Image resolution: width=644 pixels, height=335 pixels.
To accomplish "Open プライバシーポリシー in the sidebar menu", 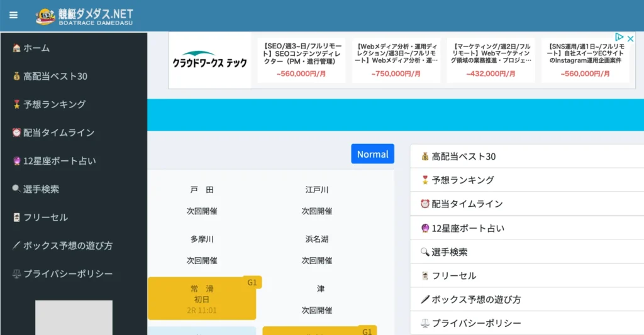I will (x=74, y=274).
